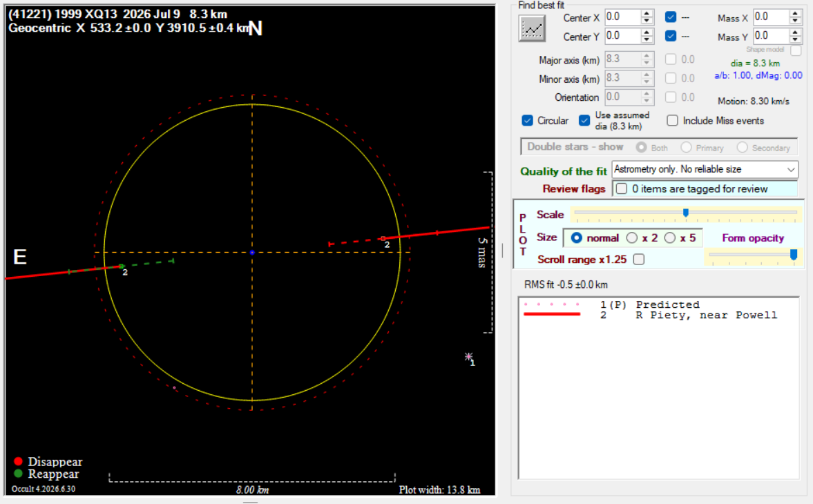Viewport: 813px width, 504px height.
Task: Check the Review flags tagged checkbox
Action: [621, 188]
